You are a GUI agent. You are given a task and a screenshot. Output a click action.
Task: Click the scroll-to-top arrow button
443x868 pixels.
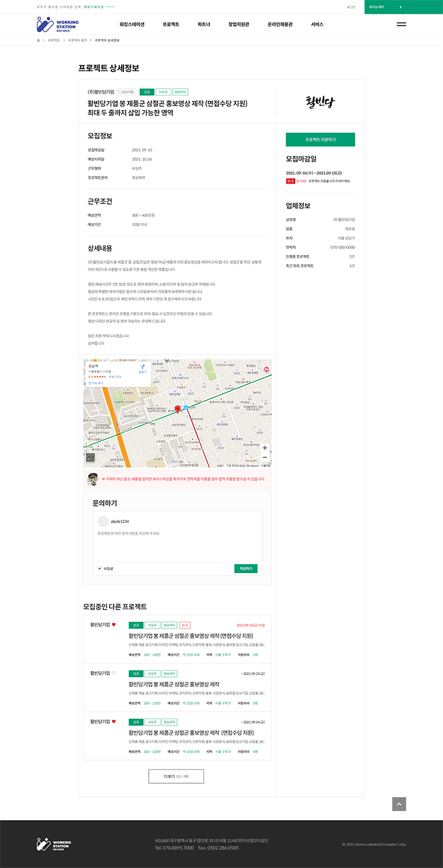(x=399, y=804)
